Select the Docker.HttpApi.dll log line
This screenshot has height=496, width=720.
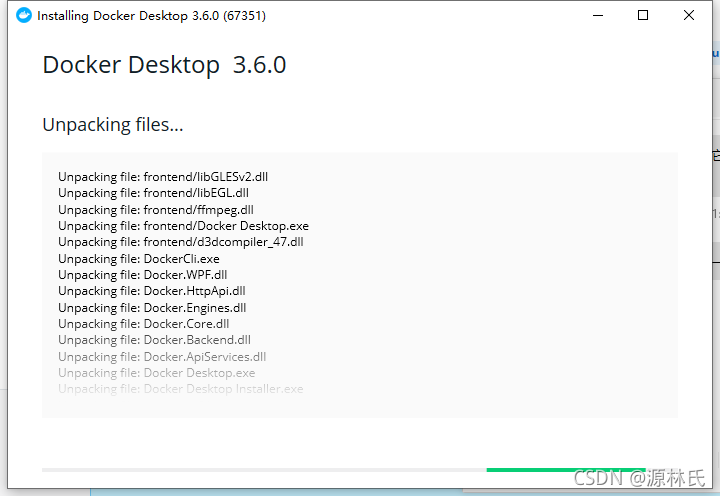(152, 291)
